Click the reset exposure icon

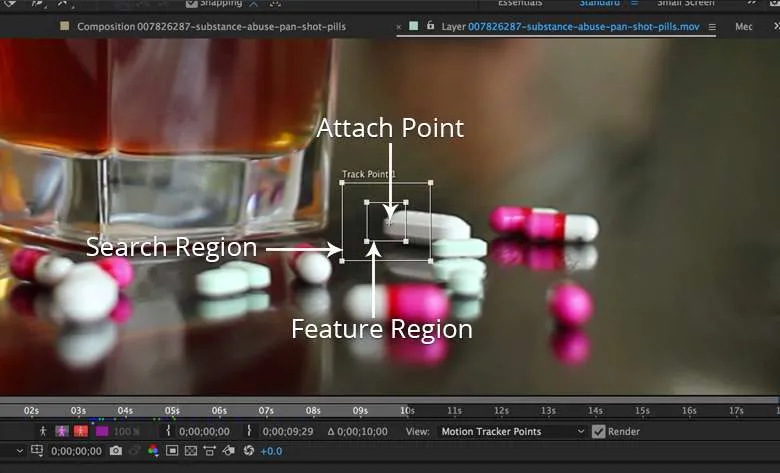click(x=248, y=452)
